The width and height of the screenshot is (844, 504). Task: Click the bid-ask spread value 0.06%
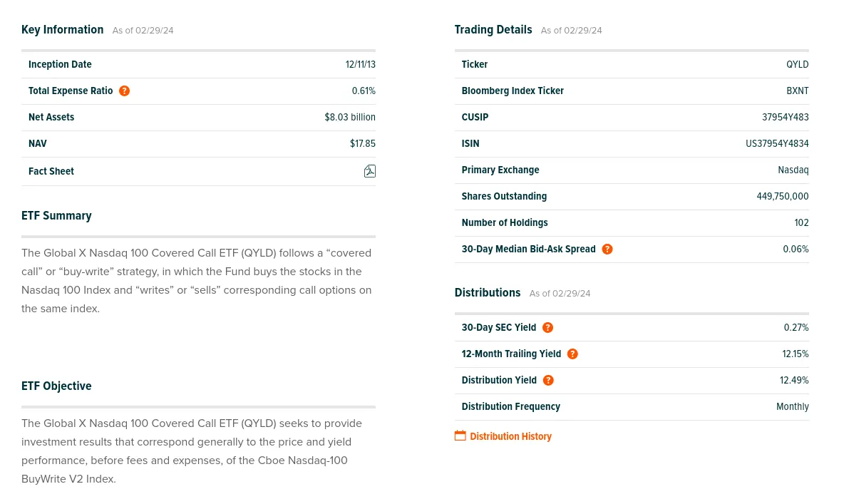tap(796, 250)
